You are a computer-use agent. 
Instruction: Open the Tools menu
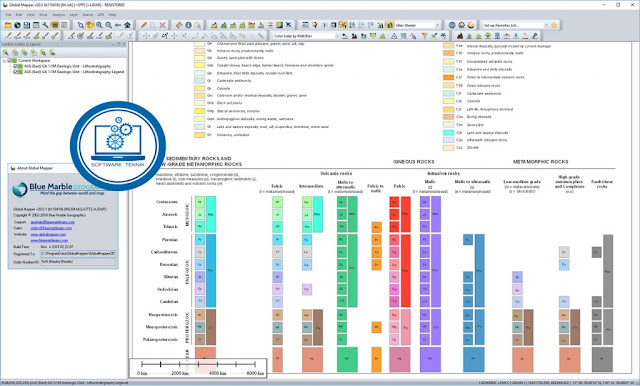point(43,15)
